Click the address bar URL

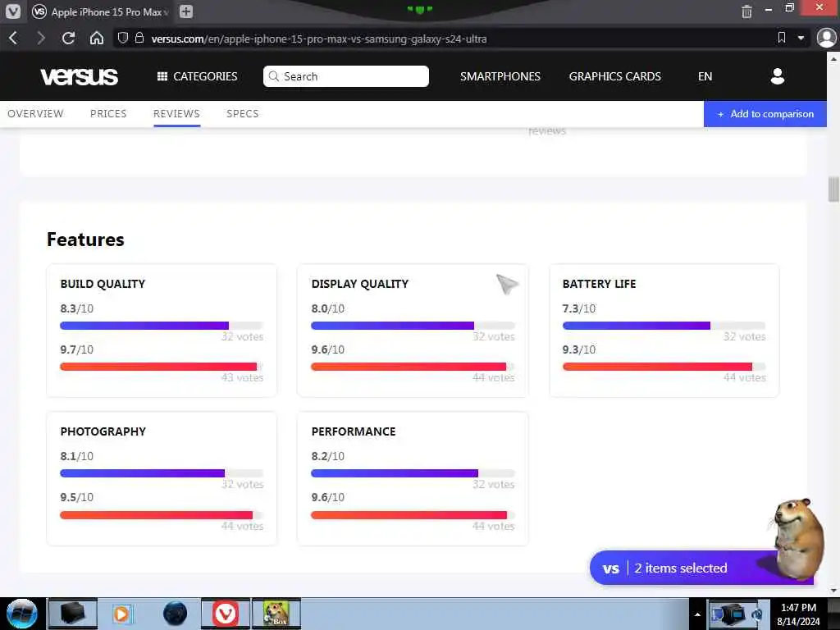point(319,39)
